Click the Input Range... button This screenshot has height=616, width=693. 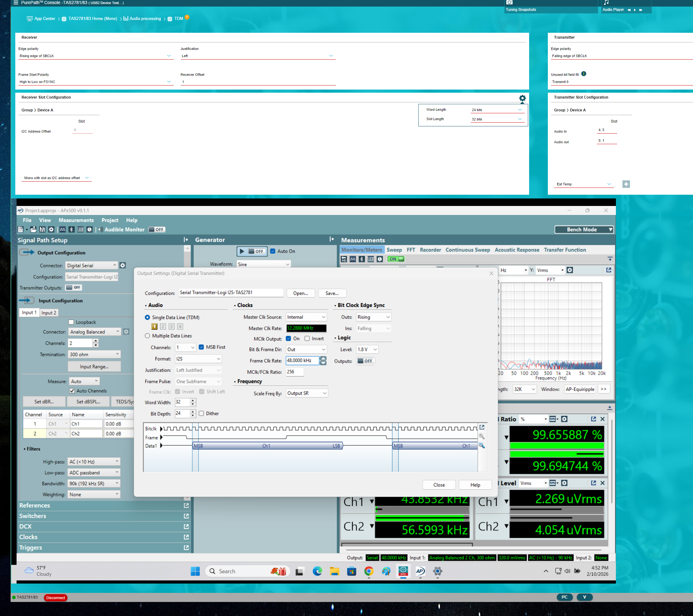click(x=94, y=366)
